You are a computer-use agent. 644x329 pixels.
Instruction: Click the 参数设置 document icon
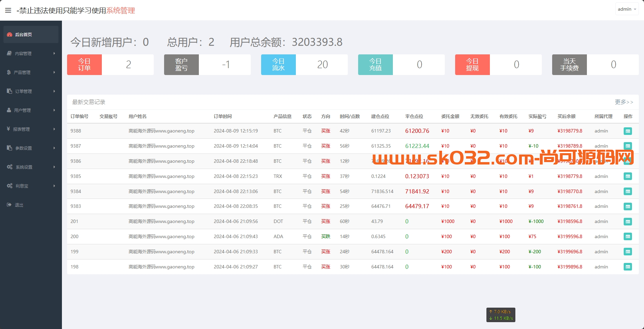[x=9, y=148]
